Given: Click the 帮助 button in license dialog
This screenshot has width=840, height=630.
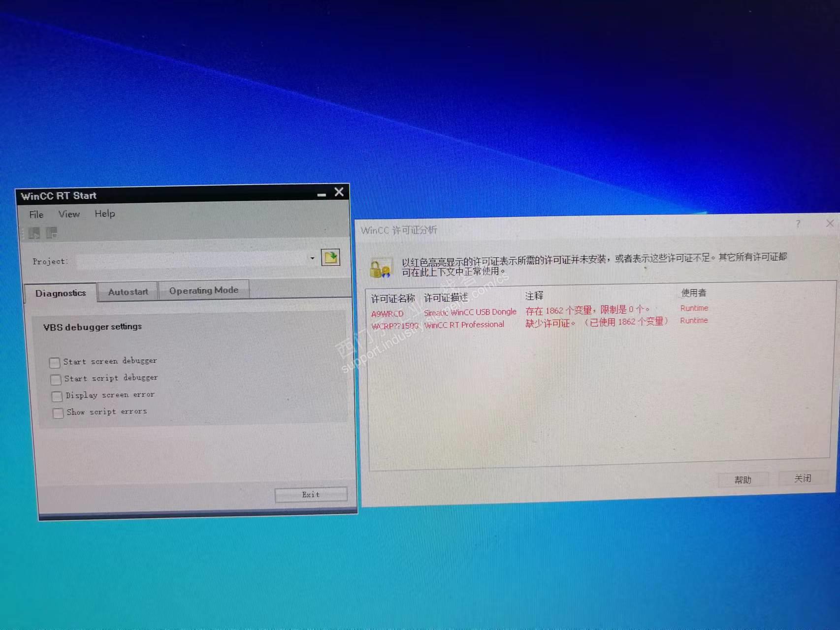Looking at the screenshot, I should pyautogui.click(x=743, y=480).
